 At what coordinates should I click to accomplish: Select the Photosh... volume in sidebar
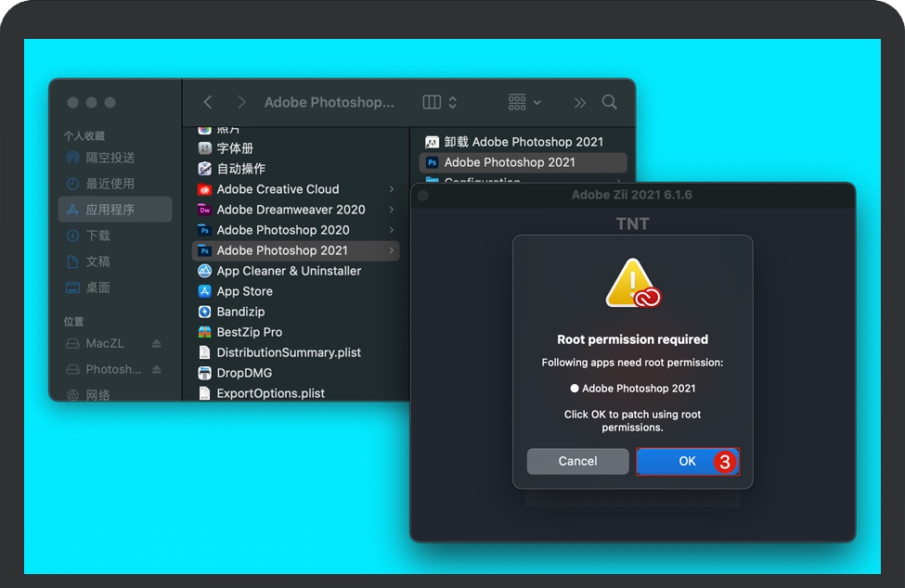[x=105, y=369]
